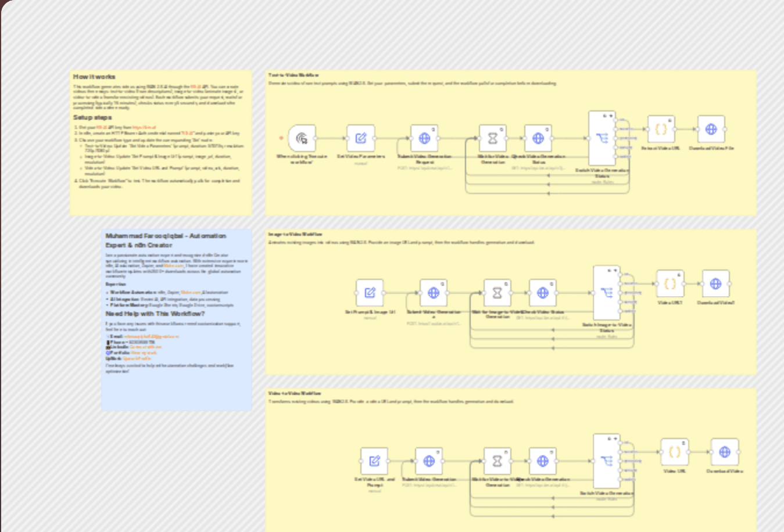Select Check Video Generation node in Video-to-Video
The width and height of the screenshot is (784, 532).
pyautogui.click(x=543, y=461)
